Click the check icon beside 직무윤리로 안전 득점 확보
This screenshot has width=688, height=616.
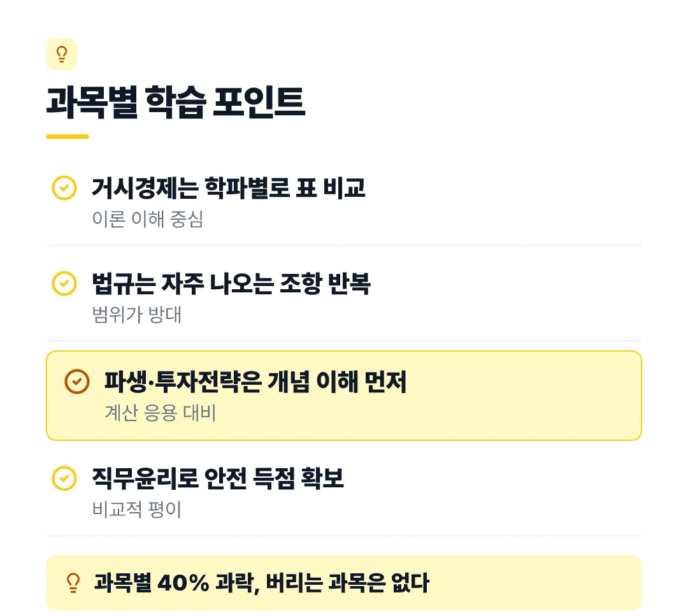[64, 478]
